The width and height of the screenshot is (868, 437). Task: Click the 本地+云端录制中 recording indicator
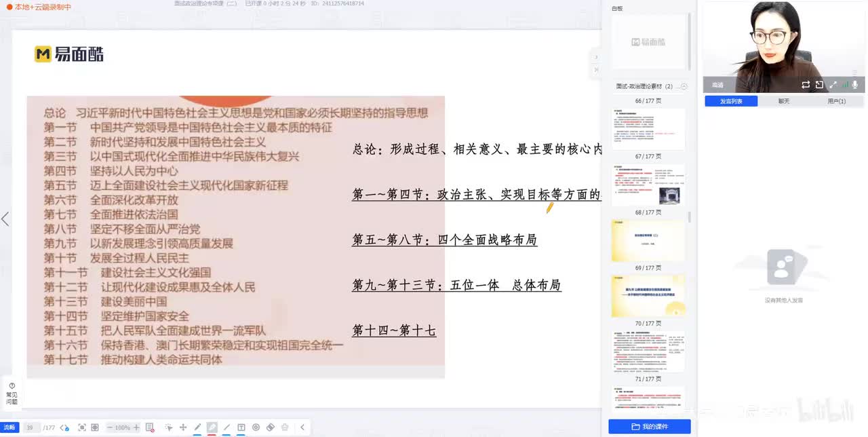(39, 7)
